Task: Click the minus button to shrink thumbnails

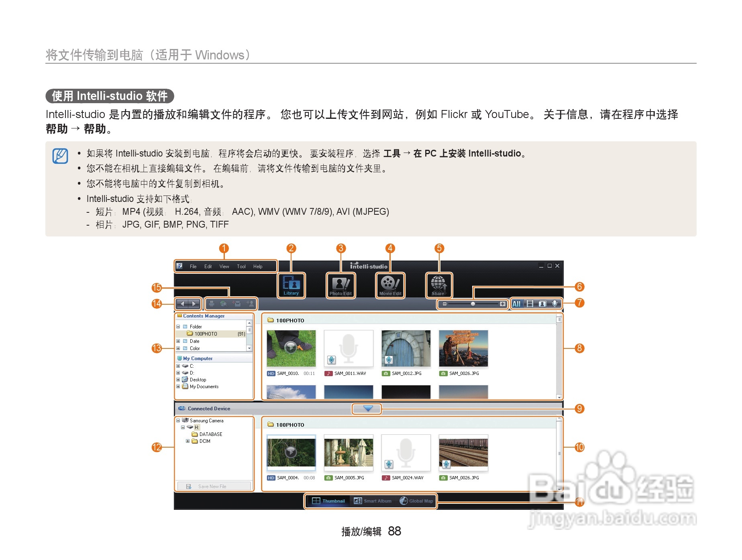Action: [x=444, y=304]
